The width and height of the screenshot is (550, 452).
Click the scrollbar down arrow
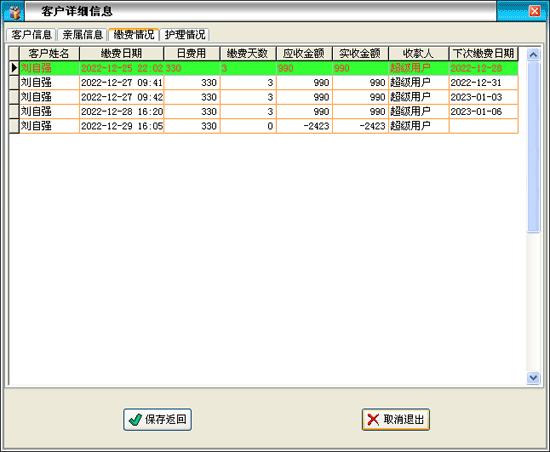click(533, 378)
